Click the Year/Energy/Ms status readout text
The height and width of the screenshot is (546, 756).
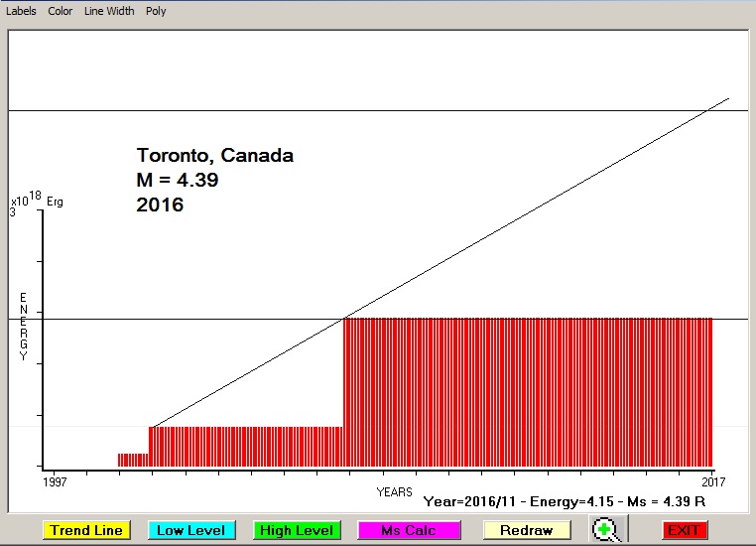(564, 502)
